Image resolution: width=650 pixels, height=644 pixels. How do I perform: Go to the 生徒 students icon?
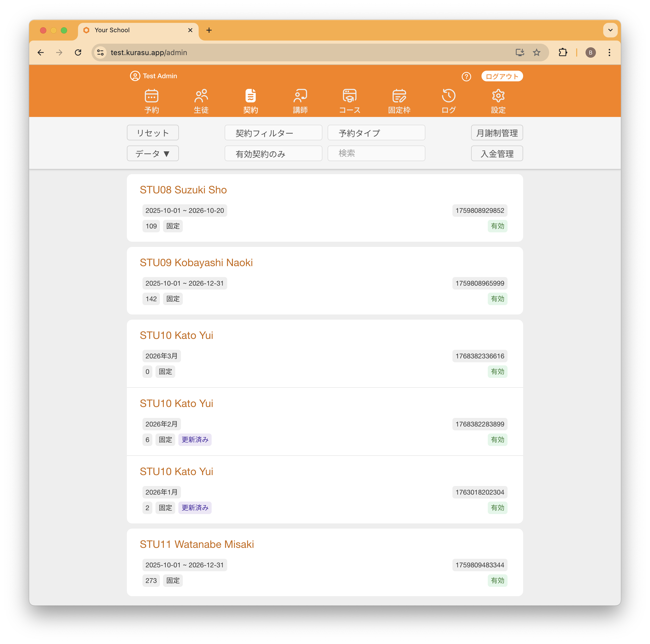[x=201, y=96]
